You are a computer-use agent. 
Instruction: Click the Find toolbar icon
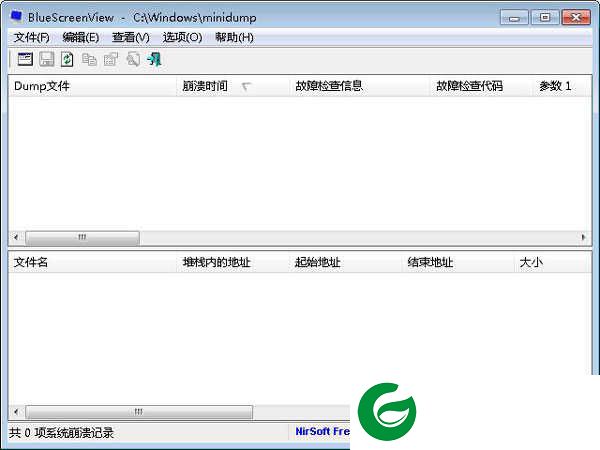(133, 59)
